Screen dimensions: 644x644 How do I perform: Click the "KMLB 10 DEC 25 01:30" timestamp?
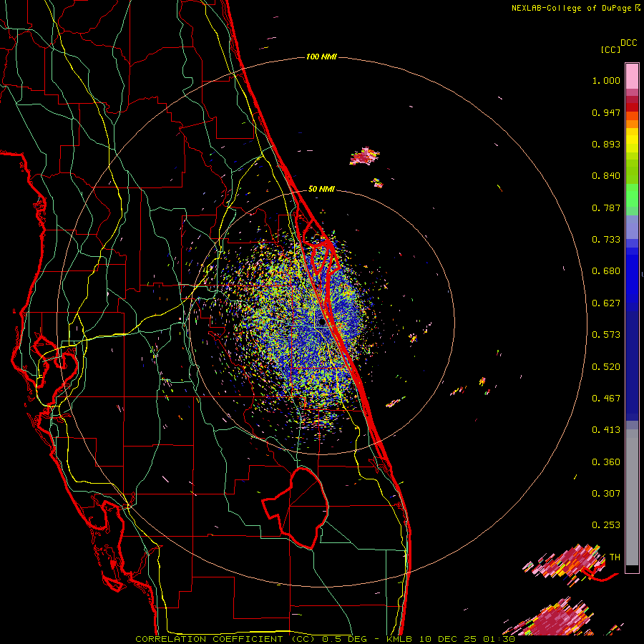[451, 639]
